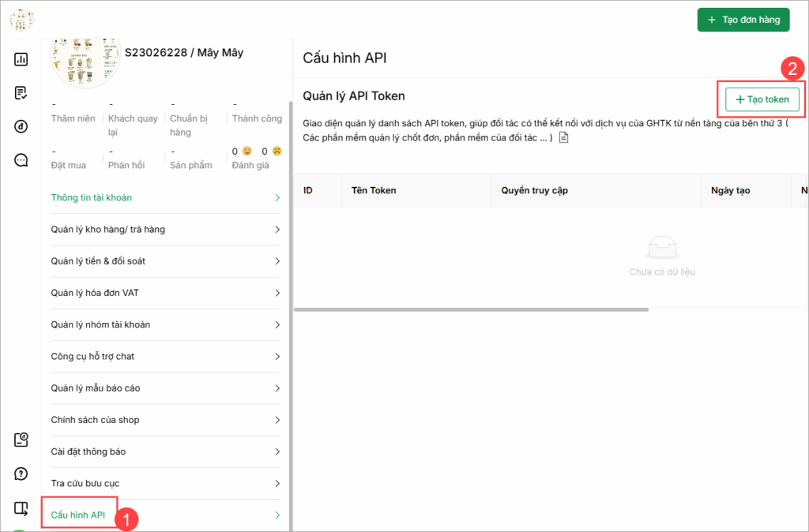
Task: Open the order checklist icon in sidebar
Action: pos(21,93)
